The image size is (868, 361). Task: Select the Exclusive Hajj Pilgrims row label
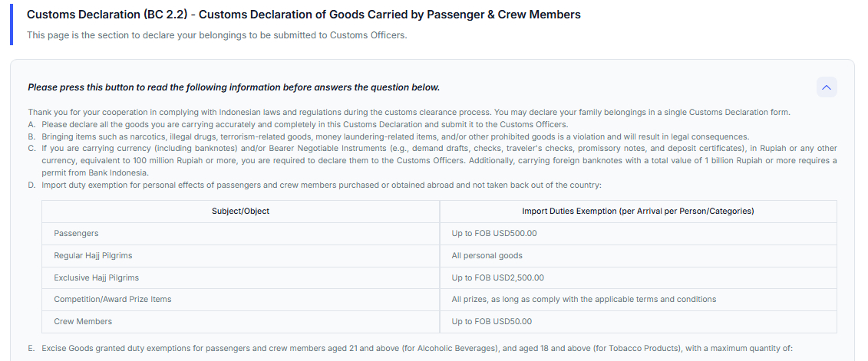click(96, 277)
